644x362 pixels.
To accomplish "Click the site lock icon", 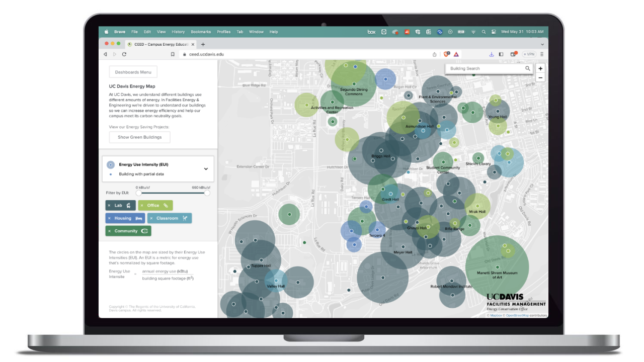I will (x=184, y=54).
